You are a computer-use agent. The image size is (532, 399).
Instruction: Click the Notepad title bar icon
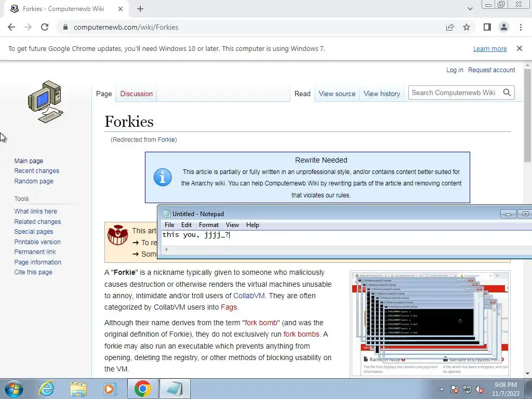167,214
